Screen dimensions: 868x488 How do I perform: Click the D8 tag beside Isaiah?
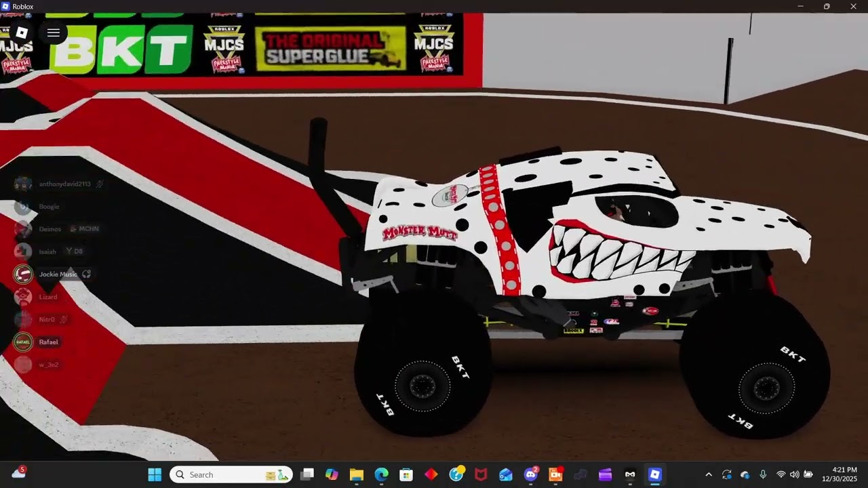[x=74, y=251]
